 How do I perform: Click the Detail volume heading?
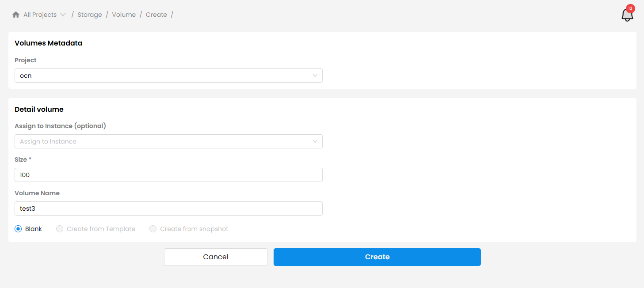39,109
